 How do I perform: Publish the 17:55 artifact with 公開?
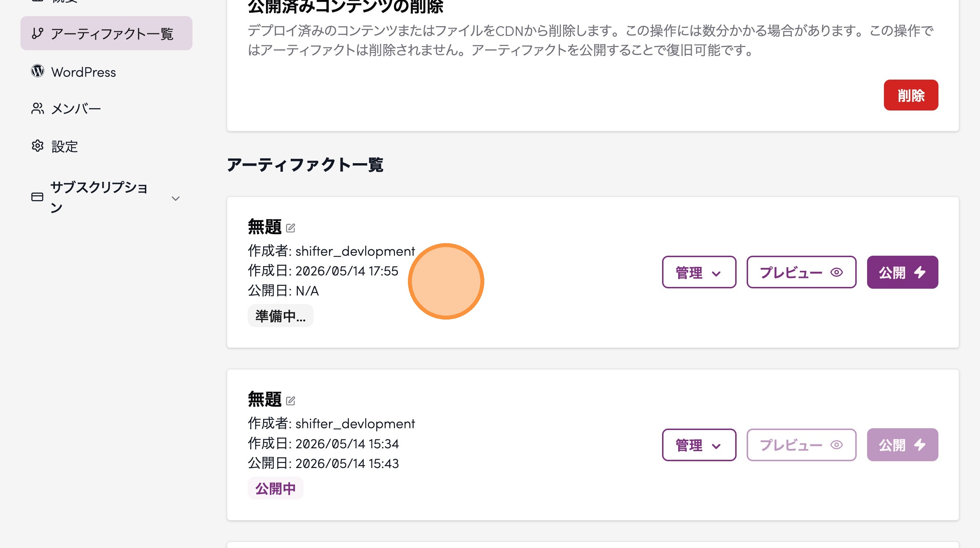tap(902, 272)
